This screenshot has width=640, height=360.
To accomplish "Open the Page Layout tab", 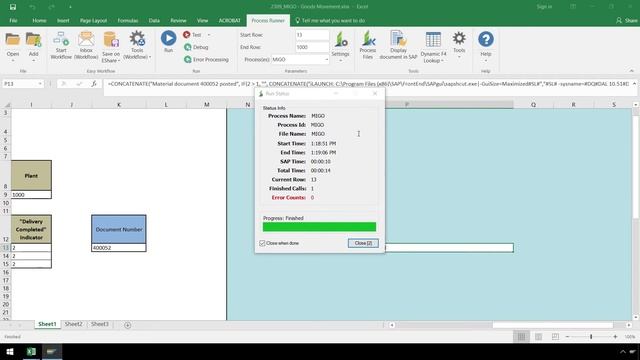I will click(93, 20).
